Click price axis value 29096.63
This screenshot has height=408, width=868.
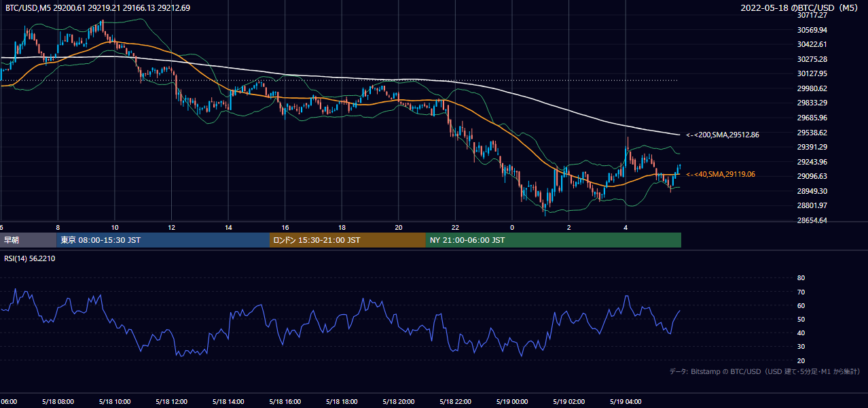812,176
